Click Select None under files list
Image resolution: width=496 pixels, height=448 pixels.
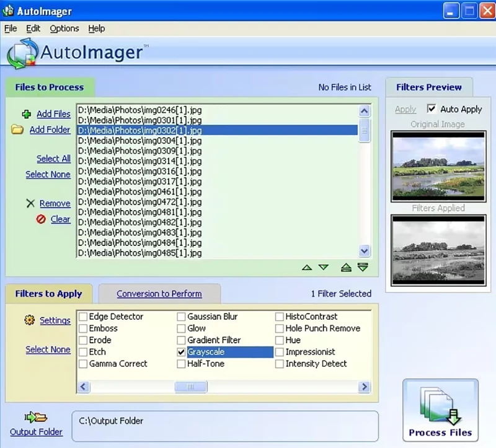(48, 174)
